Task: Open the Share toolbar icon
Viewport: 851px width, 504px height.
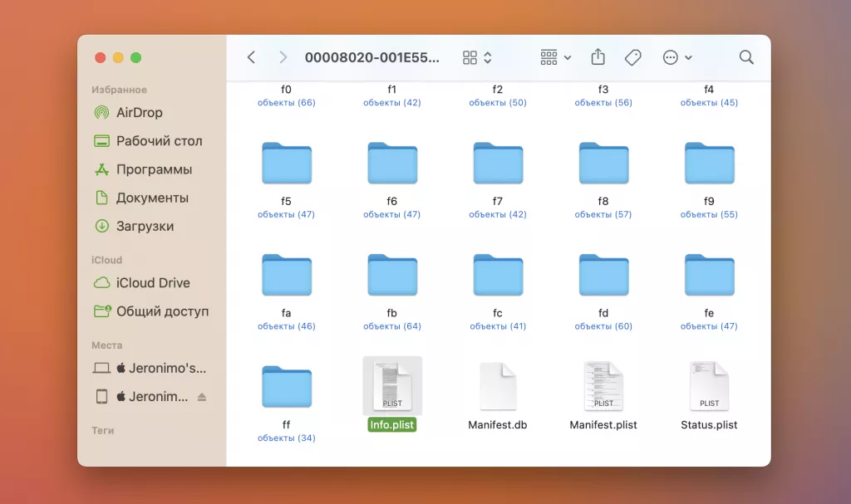Action: click(x=598, y=57)
